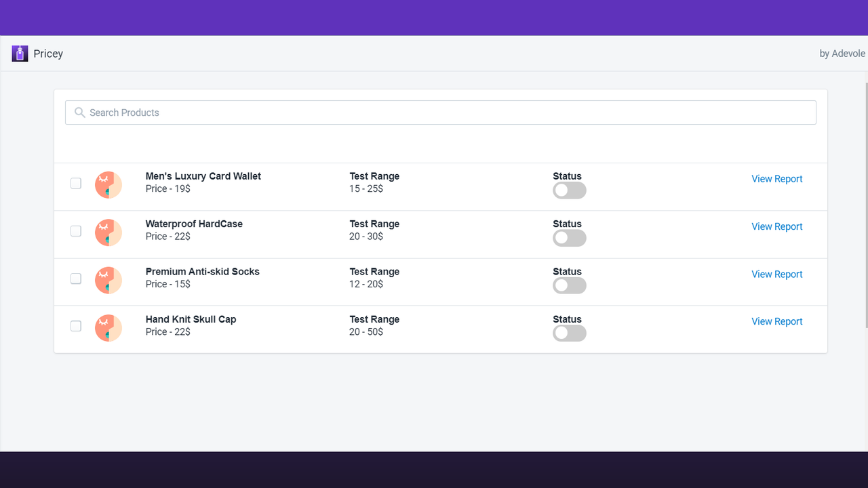Click the Men's Luxury Card Wallet title
The height and width of the screenshot is (488, 868).
click(x=203, y=176)
